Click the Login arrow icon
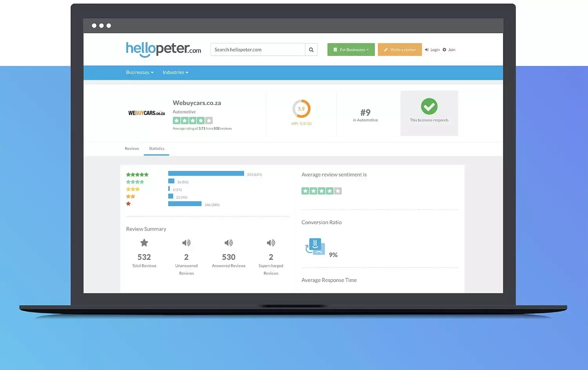Image resolution: width=588 pixels, height=370 pixels. [427, 49]
